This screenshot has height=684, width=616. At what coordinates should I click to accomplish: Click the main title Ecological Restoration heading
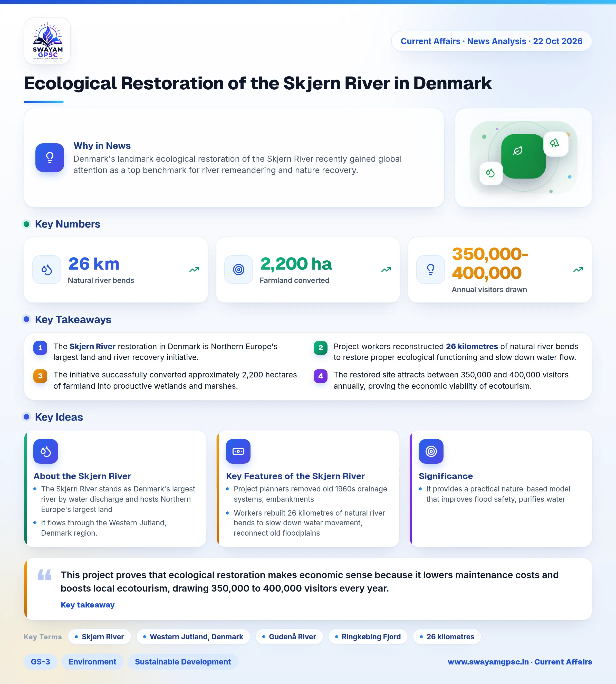click(x=258, y=83)
